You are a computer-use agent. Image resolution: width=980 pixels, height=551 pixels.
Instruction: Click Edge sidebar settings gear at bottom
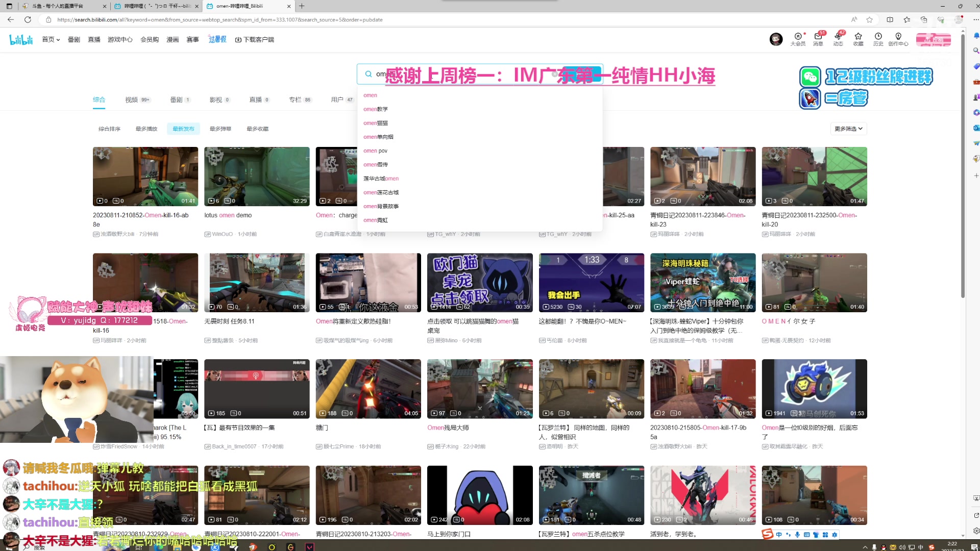pos(976,531)
